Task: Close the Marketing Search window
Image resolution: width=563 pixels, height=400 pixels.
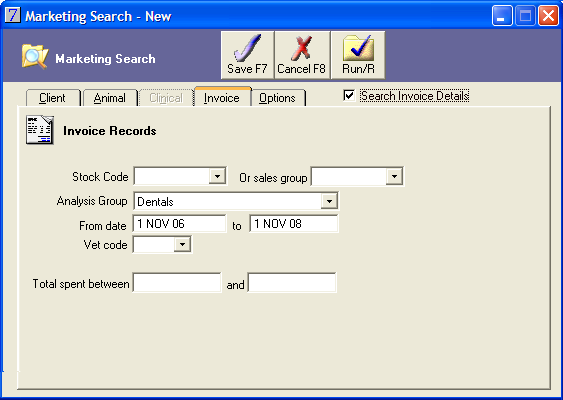Action: click(x=548, y=16)
